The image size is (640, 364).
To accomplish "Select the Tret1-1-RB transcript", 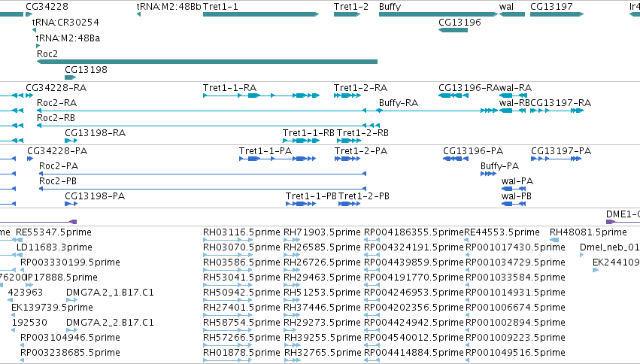I will (x=302, y=141).
